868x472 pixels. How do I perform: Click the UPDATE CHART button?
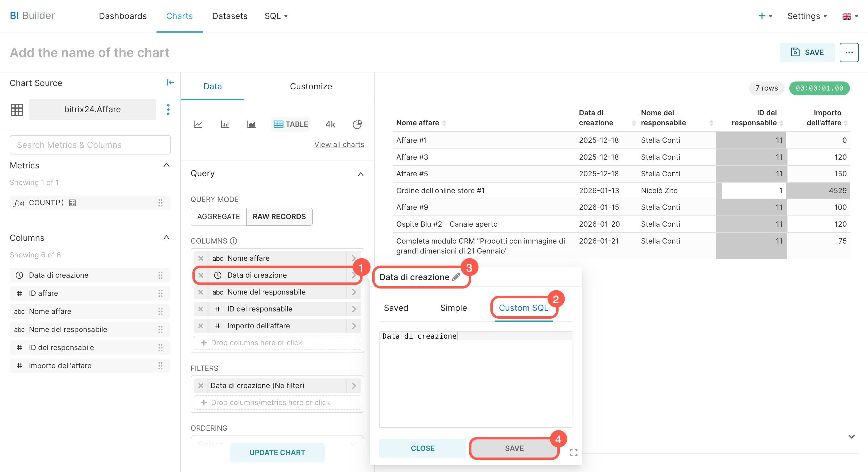coord(277,452)
